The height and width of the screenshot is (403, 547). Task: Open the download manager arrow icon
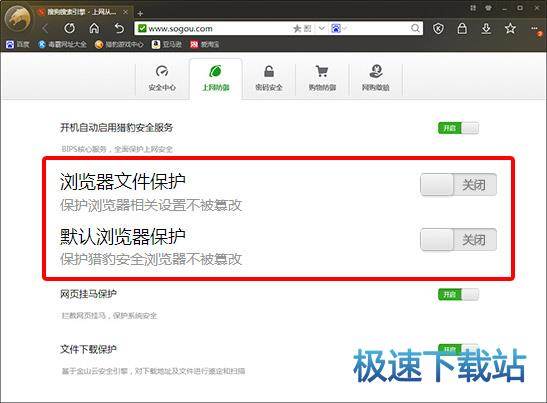486,28
